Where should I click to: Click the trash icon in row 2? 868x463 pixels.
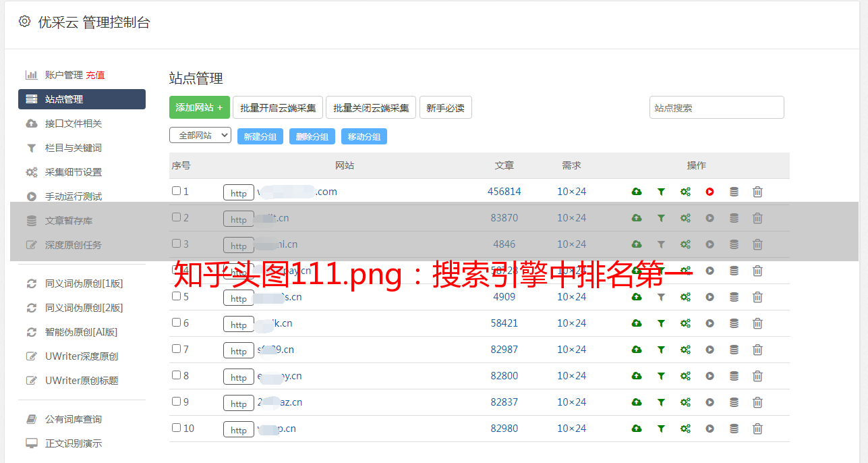757,218
